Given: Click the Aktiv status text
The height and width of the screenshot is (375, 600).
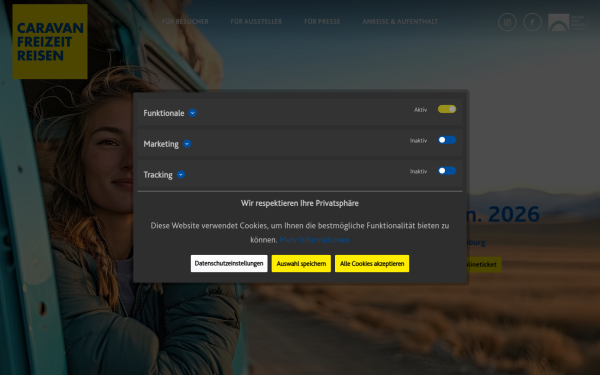Looking at the screenshot, I should click(x=421, y=110).
